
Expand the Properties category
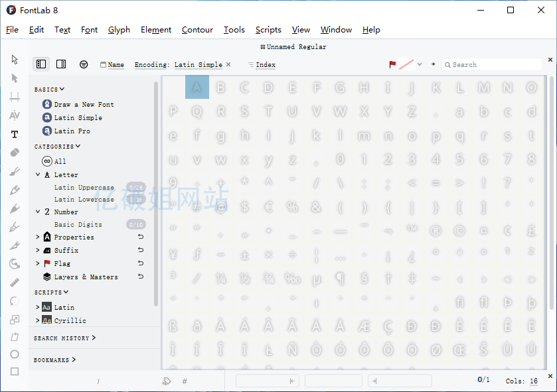38,237
